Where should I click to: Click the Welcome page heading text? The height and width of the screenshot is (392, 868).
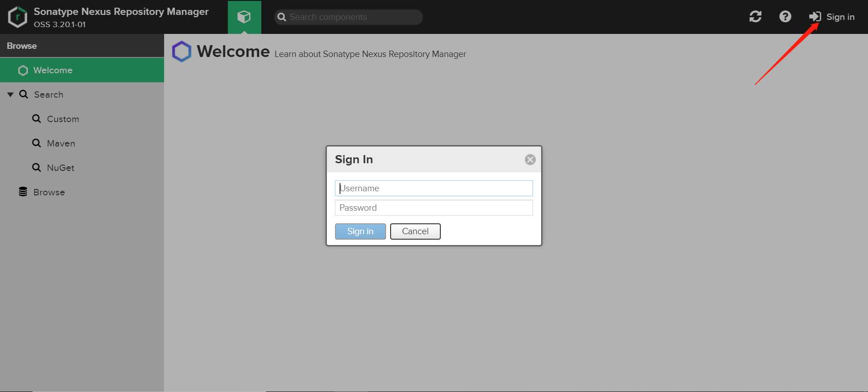[233, 52]
